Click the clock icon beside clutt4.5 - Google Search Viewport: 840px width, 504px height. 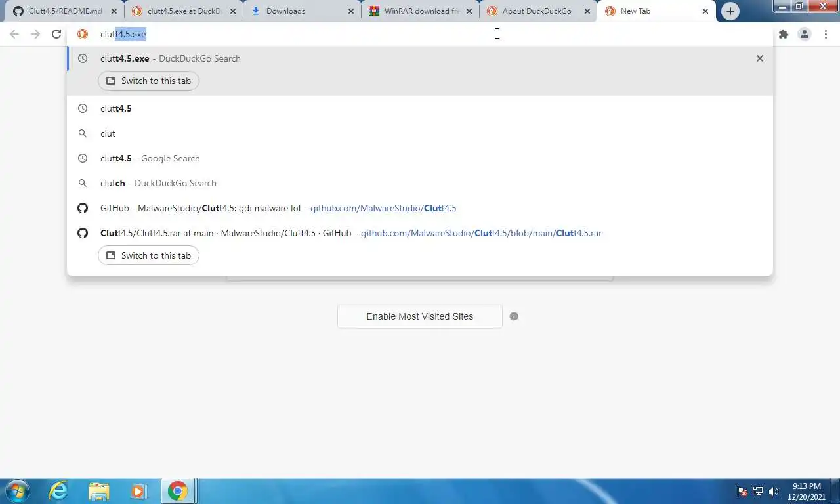pyautogui.click(x=83, y=158)
